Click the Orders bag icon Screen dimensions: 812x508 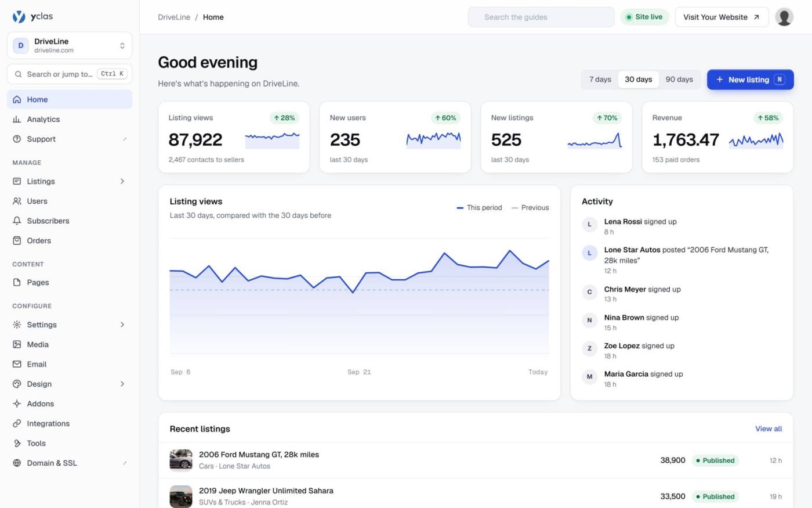[17, 240]
